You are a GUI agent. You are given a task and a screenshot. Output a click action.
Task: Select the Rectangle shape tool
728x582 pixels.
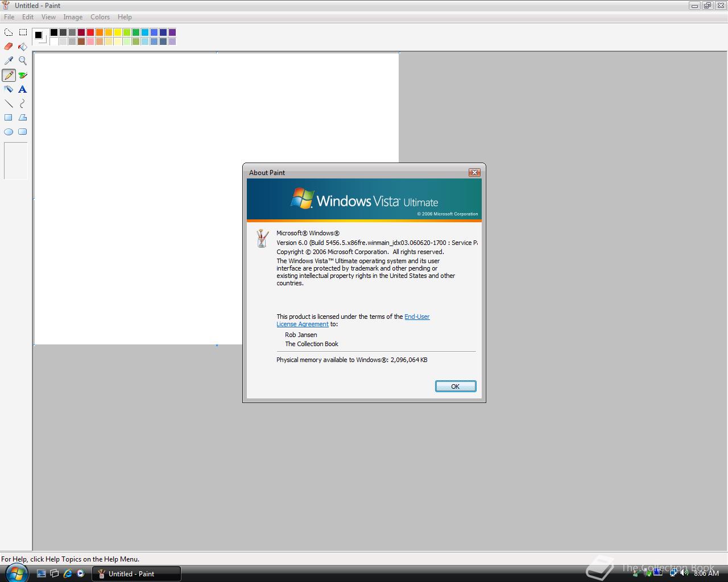[x=9, y=118]
